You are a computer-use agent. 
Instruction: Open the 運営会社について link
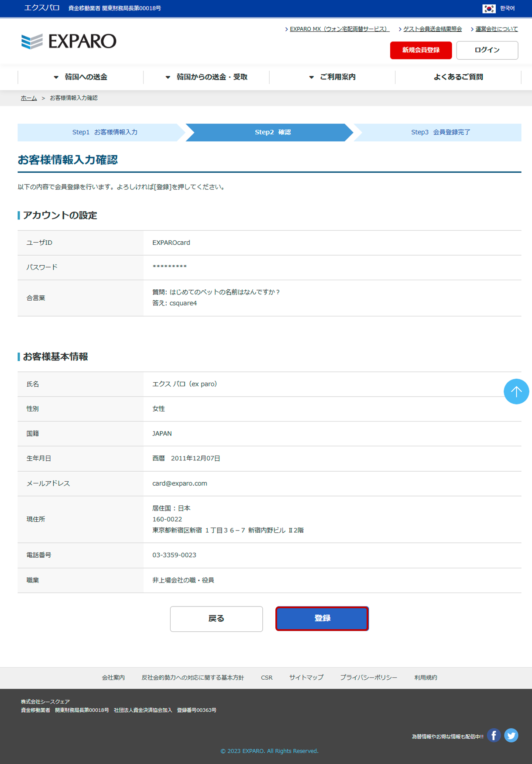click(496, 29)
